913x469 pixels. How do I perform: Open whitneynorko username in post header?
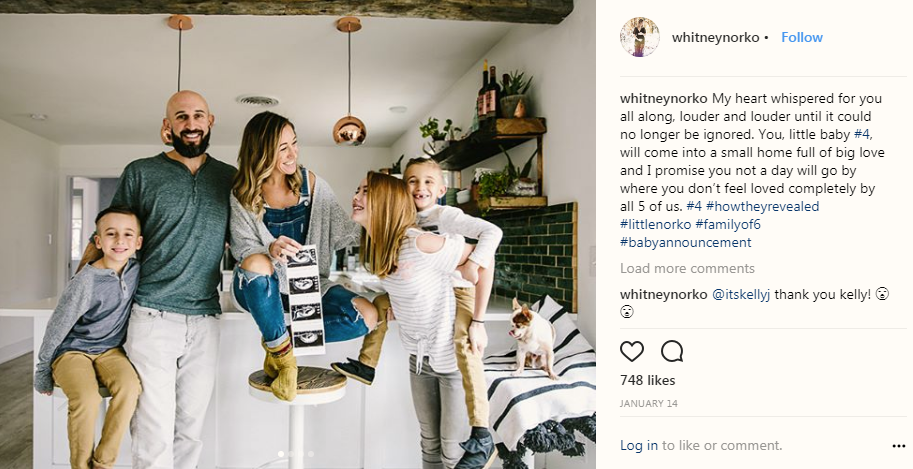(x=716, y=37)
